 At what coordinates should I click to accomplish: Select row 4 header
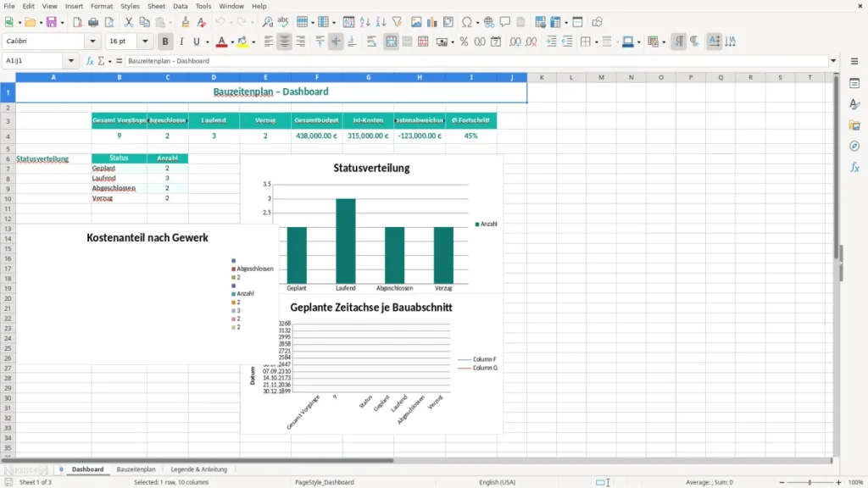pos(8,136)
